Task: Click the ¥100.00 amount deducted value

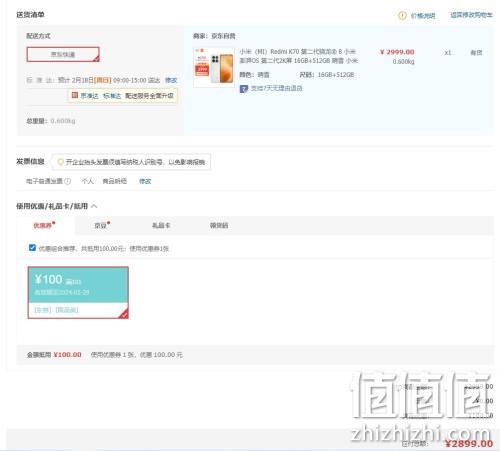Action: (67, 355)
